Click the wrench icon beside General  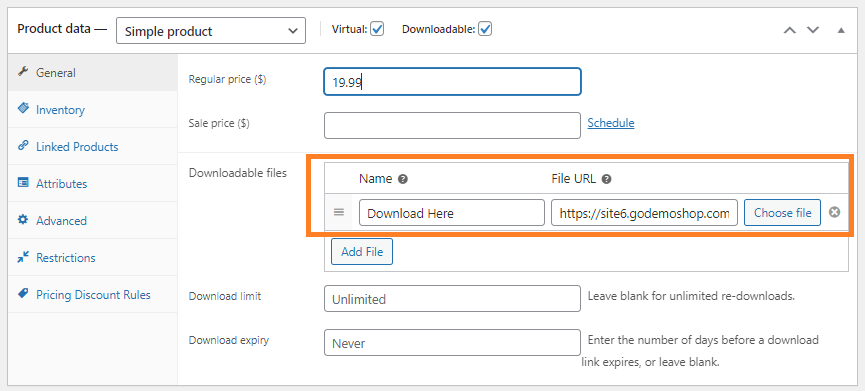pyautogui.click(x=23, y=72)
